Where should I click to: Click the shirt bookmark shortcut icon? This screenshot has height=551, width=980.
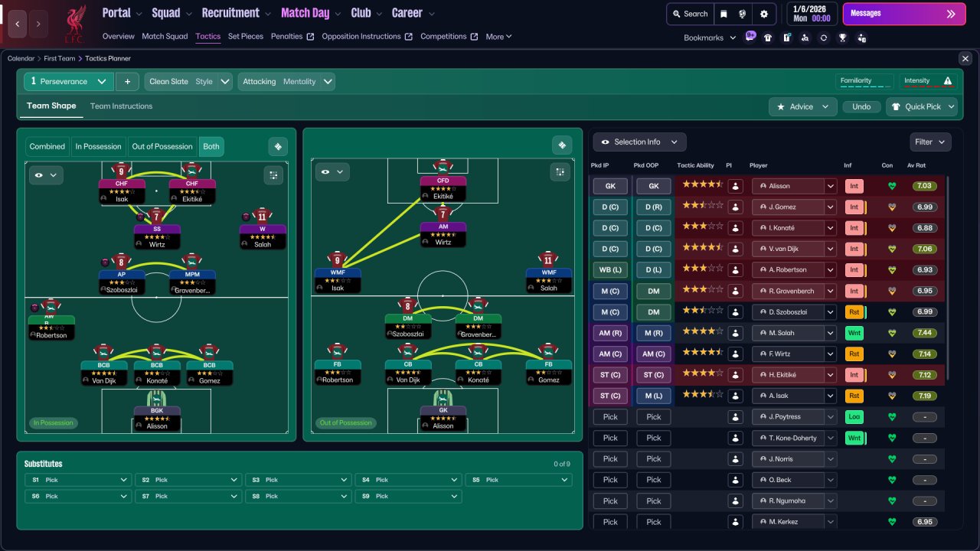coord(768,37)
